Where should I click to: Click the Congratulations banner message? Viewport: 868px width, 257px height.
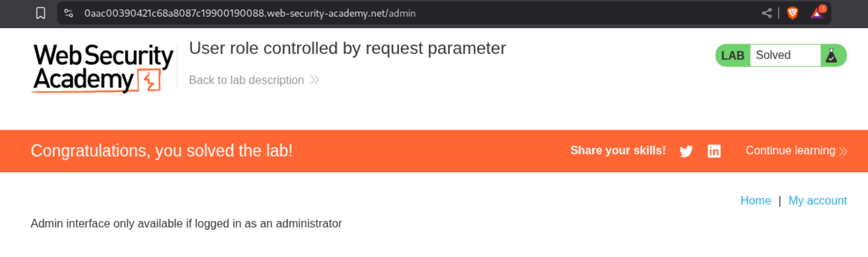[x=162, y=151]
